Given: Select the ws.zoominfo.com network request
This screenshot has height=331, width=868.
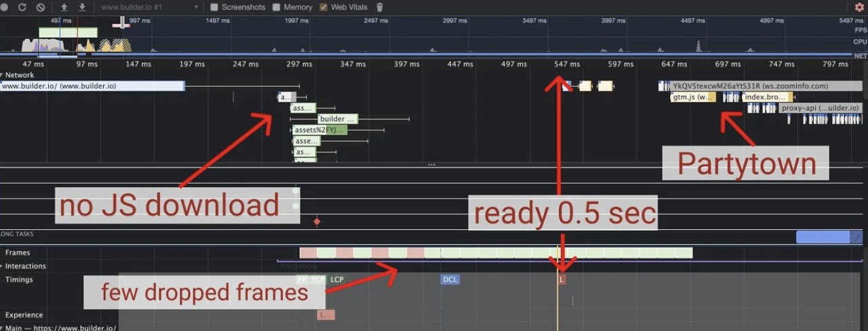Looking at the screenshot, I should point(767,86).
